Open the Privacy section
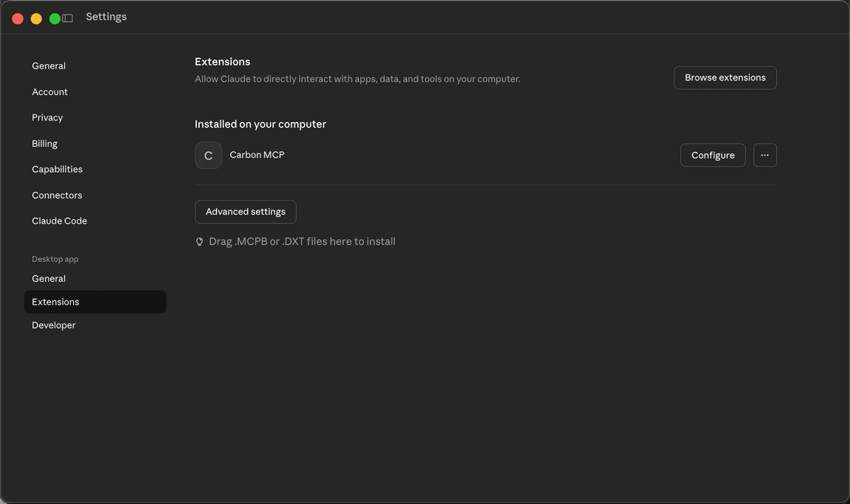The image size is (850, 504). click(47, 118)
